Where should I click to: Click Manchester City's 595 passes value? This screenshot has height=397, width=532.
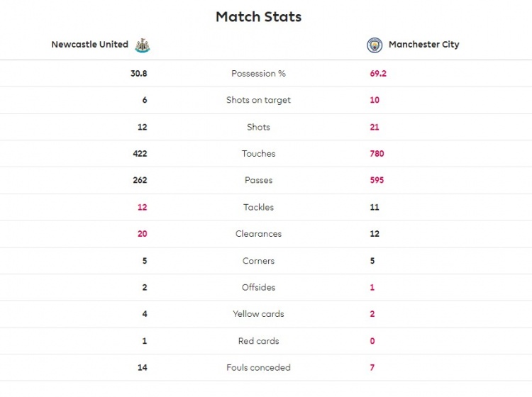click(377, 180)
